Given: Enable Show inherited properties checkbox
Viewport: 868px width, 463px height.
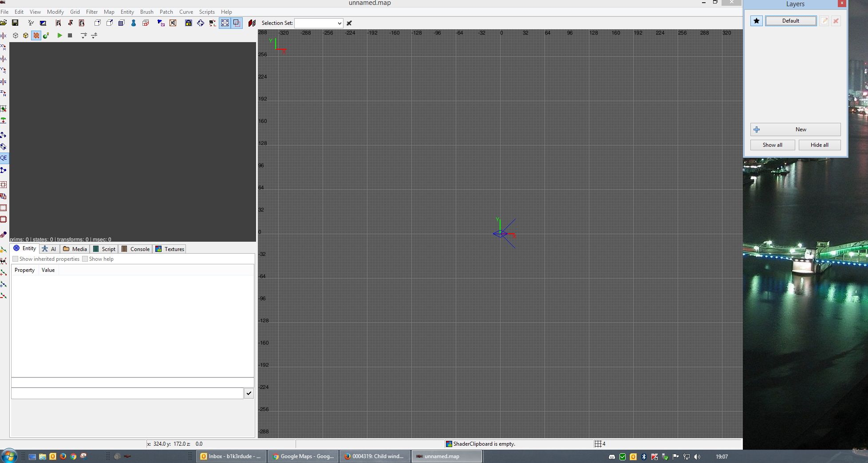Looking at the screenshot, I should pyautogui.click(x=16, y=259).
